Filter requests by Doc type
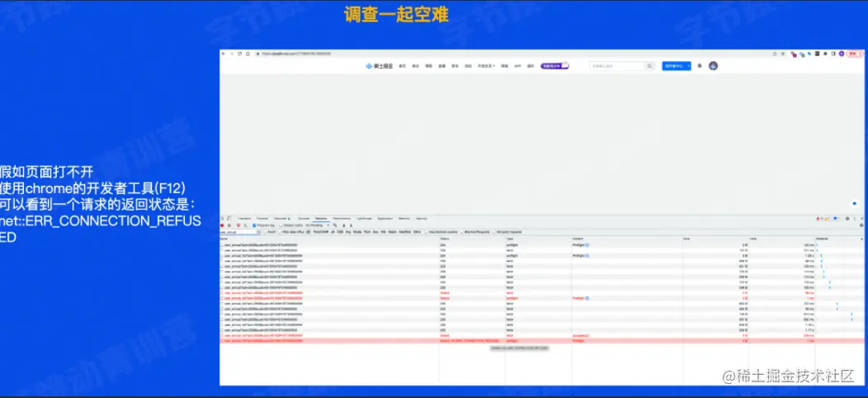The width and height of the screenshot is (868, 398). [375, 232]
